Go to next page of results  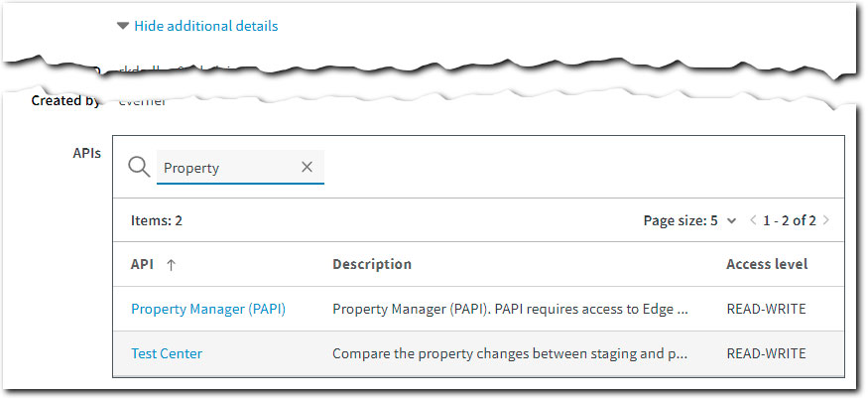tap(826, 220)
